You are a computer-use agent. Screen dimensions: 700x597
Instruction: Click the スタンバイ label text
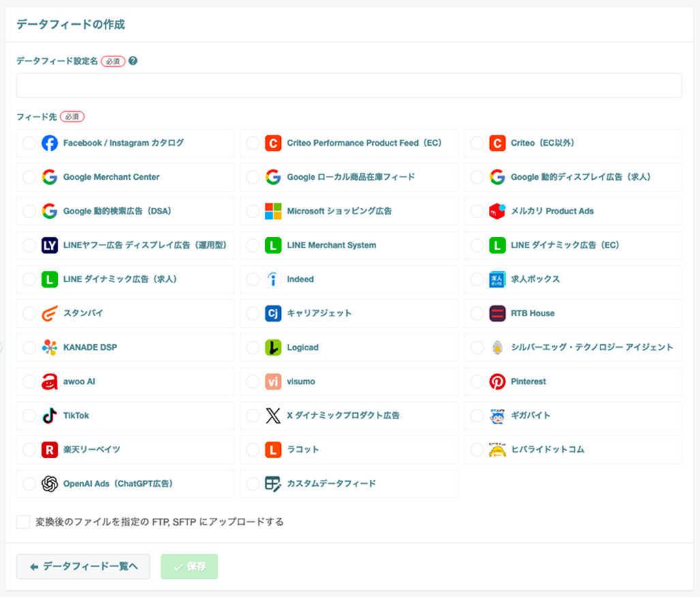(83, 313)
